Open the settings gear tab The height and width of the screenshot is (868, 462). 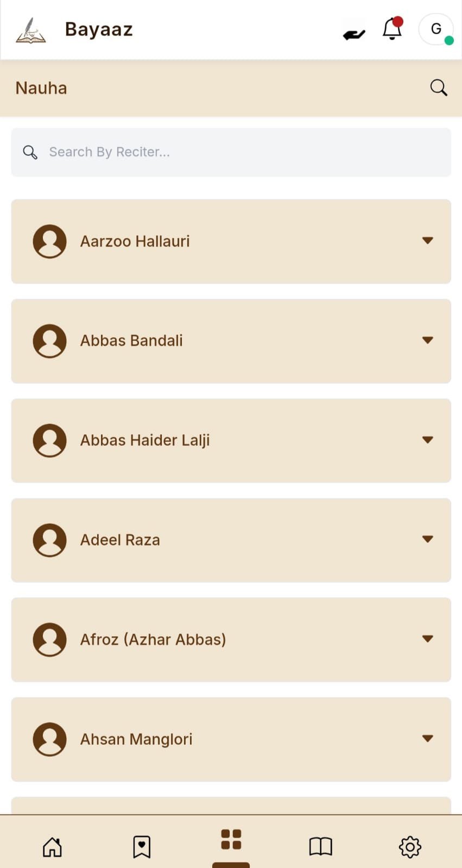(410, 846)
